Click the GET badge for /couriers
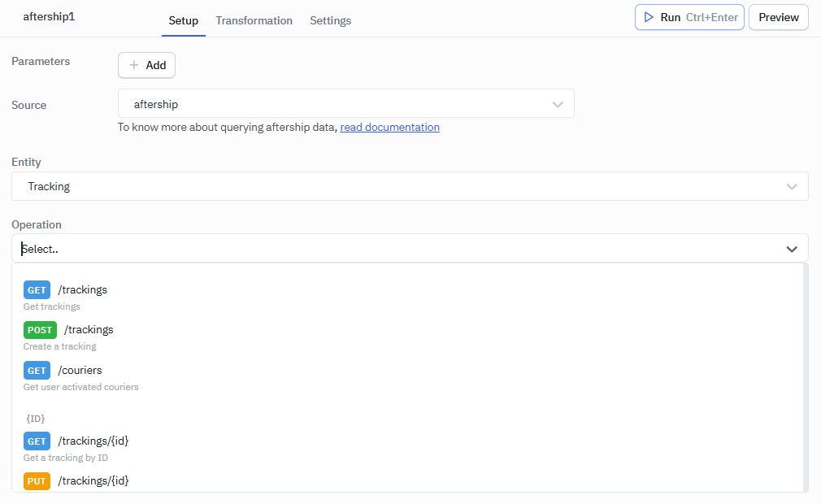 37,371
